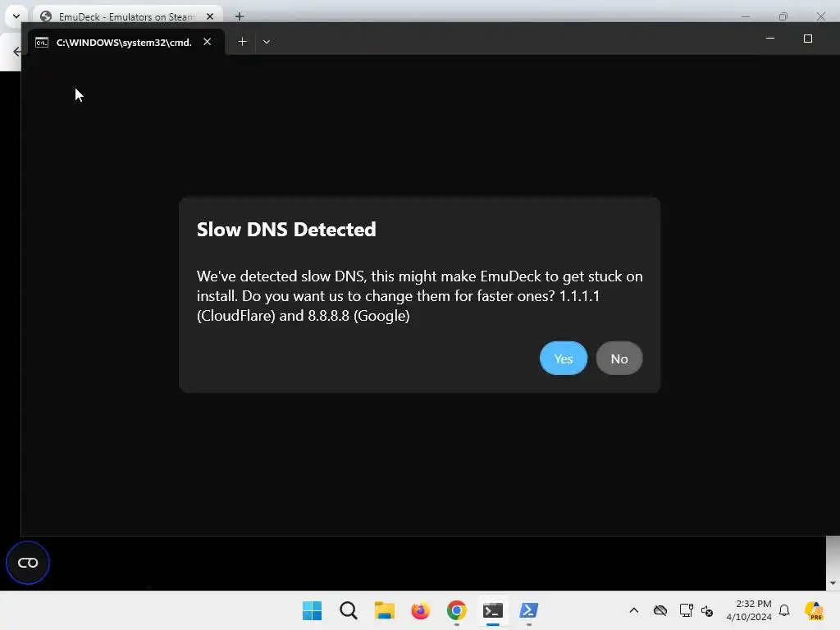
Task: Maximize the terminal window
Action: [x=808, y=39]
